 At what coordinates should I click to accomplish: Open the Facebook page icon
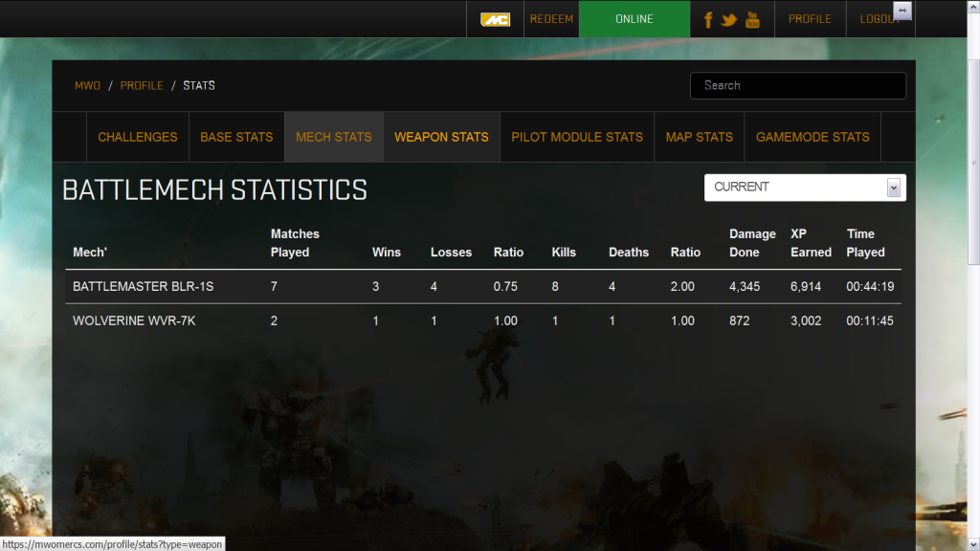pyautogui.click(x=708, y=20)
